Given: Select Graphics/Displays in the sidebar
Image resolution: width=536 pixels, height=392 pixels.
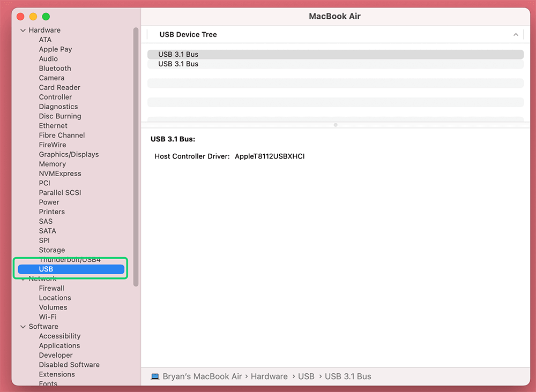Looking at the screenshot, I should tap(69, 154).
